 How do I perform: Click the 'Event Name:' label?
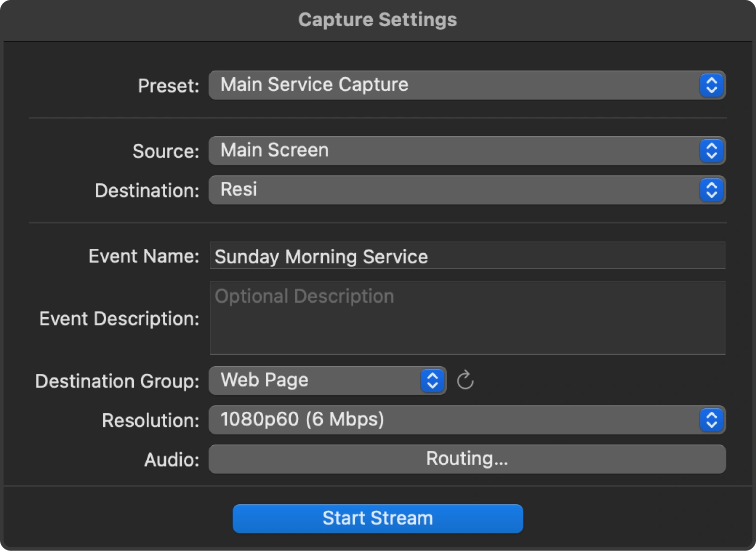coord(143,256)
